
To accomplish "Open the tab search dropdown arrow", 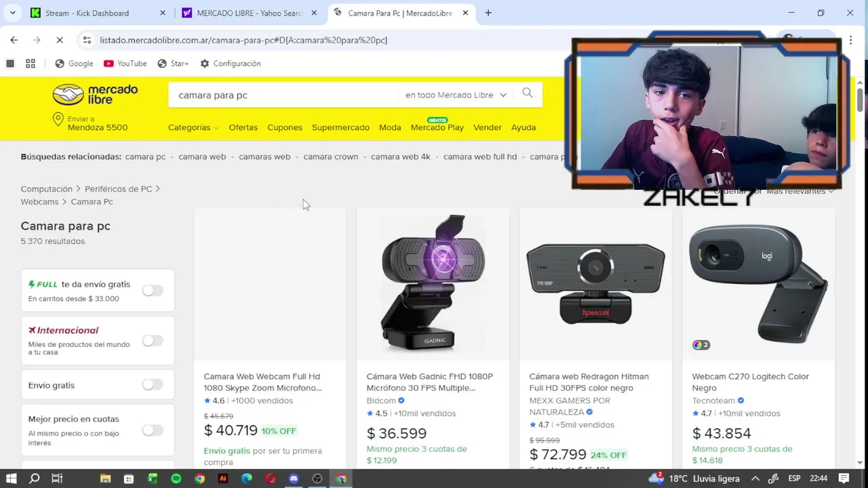I will (x=12, y=13).
